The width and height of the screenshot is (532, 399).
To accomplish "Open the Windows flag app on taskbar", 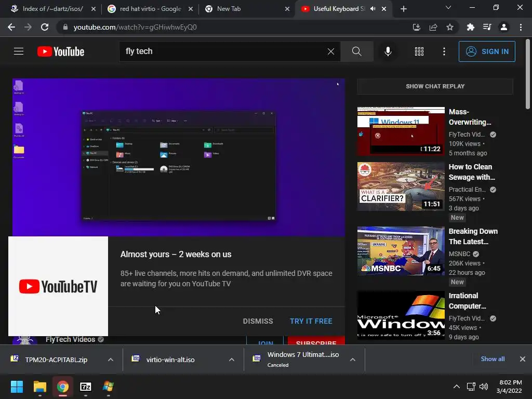I will (108, 387).
